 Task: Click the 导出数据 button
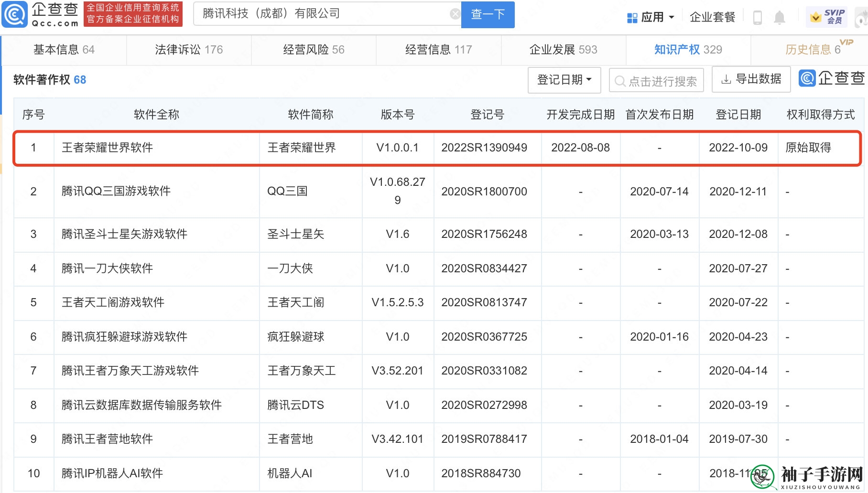751,79
